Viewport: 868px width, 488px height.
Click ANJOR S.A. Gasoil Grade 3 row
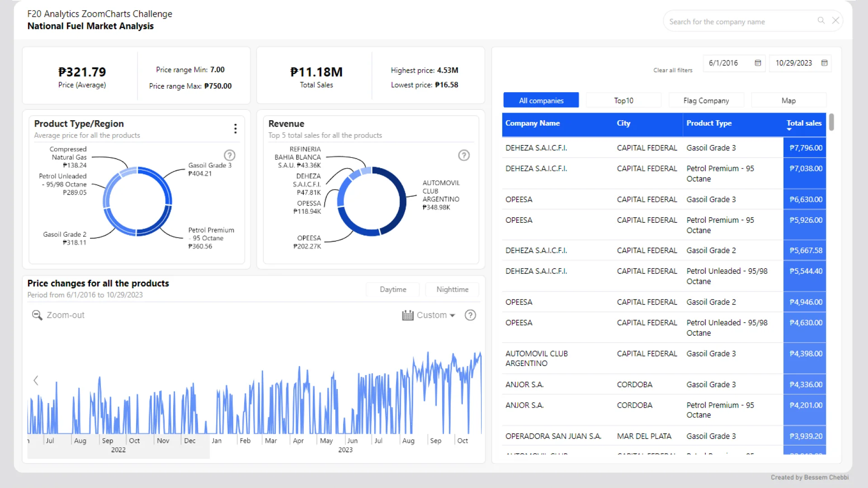click(x=664, y=385)
